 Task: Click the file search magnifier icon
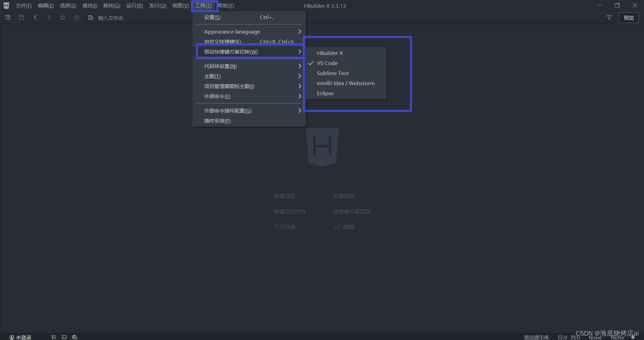[x=91, y=18]
